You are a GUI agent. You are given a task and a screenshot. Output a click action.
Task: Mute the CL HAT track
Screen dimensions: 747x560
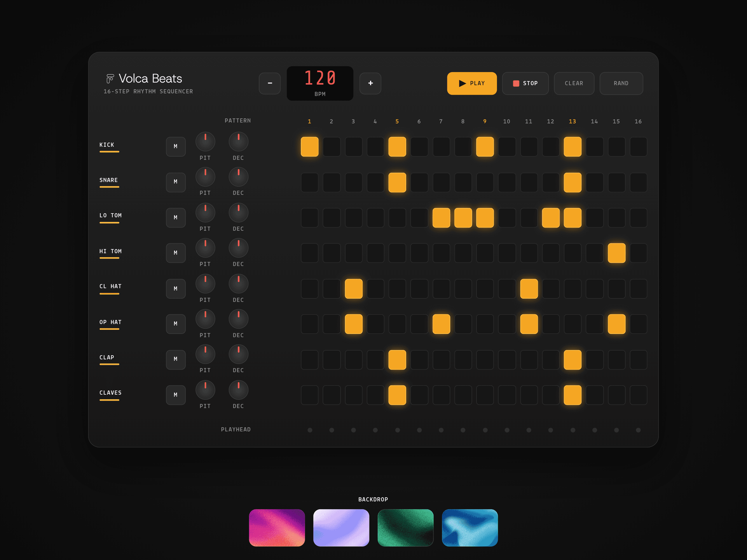176,289
